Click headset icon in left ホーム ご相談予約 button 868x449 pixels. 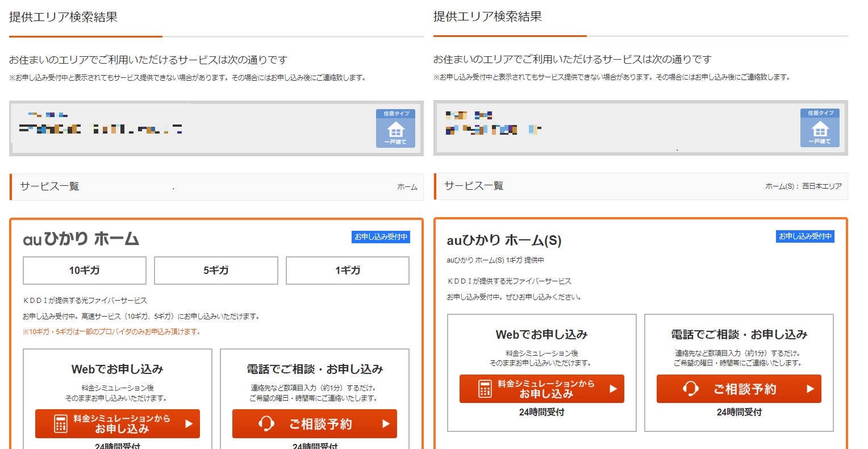tap(266, 423)
